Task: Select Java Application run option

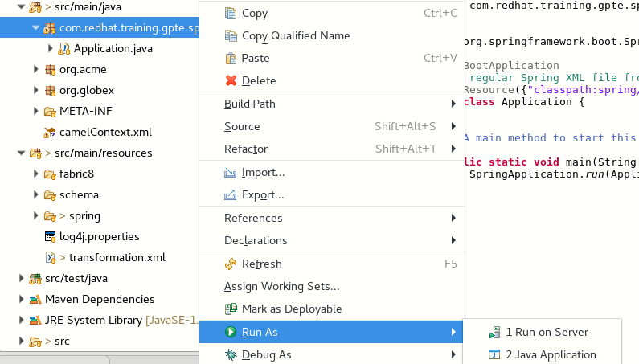Action: click(551, 354)
